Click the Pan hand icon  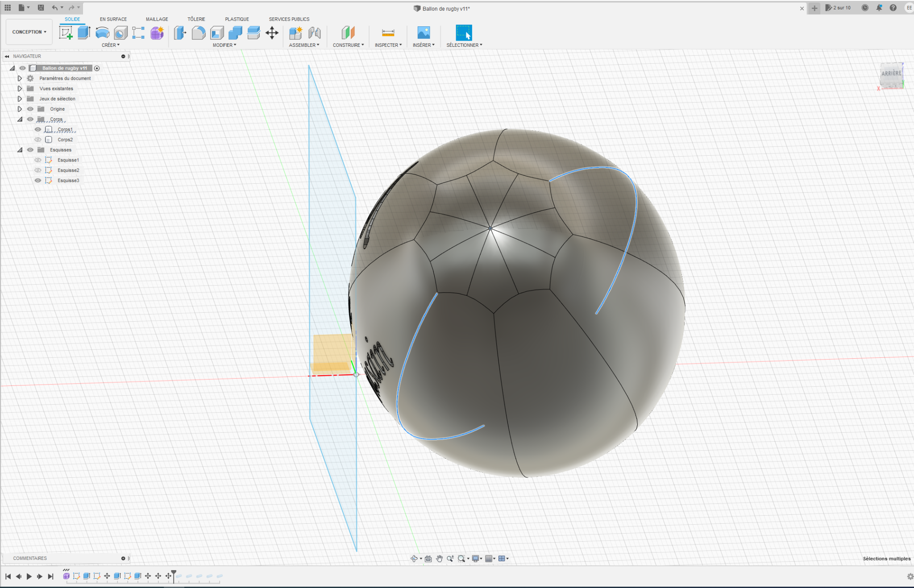(x=439, y=559)
